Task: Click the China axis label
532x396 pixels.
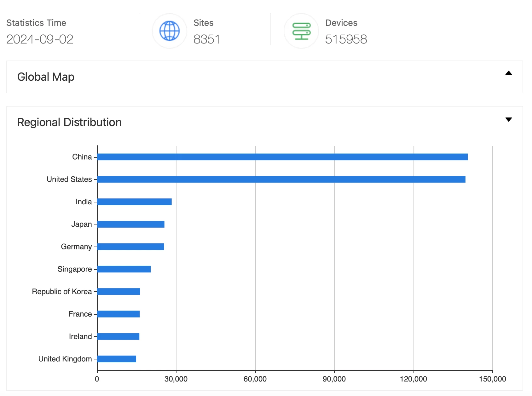Action: (82, 157)
